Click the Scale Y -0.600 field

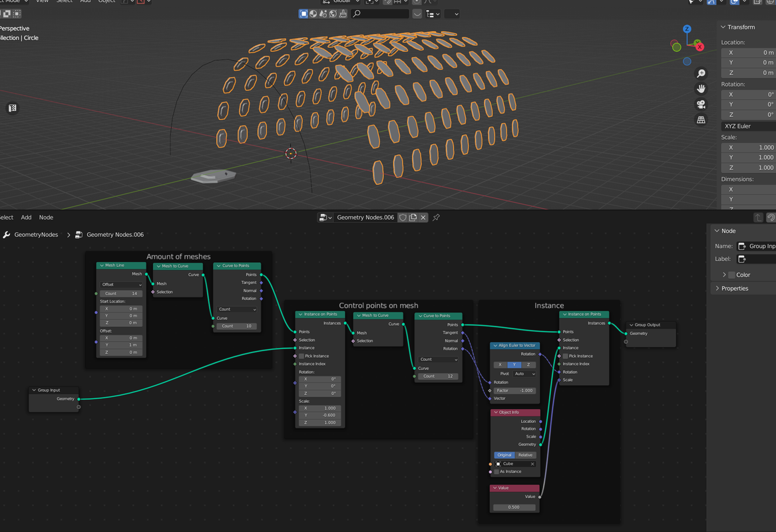point(319,416)
